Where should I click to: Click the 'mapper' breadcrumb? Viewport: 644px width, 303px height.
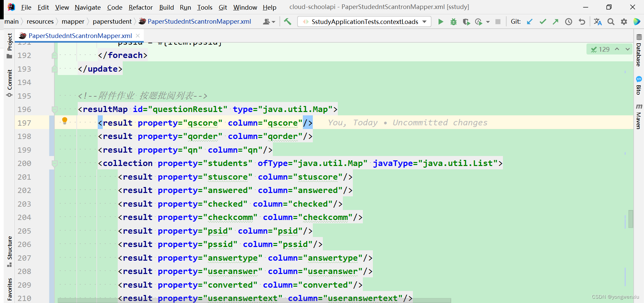point(73,22)
